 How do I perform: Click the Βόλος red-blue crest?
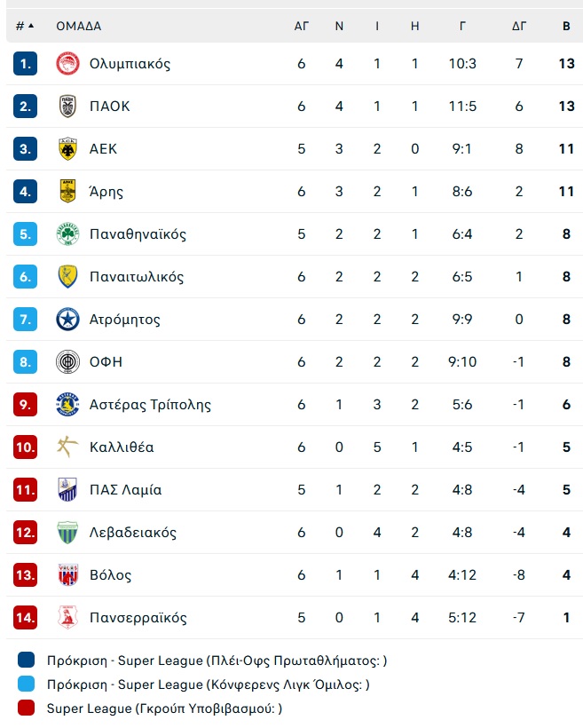(x=67, y=575)
